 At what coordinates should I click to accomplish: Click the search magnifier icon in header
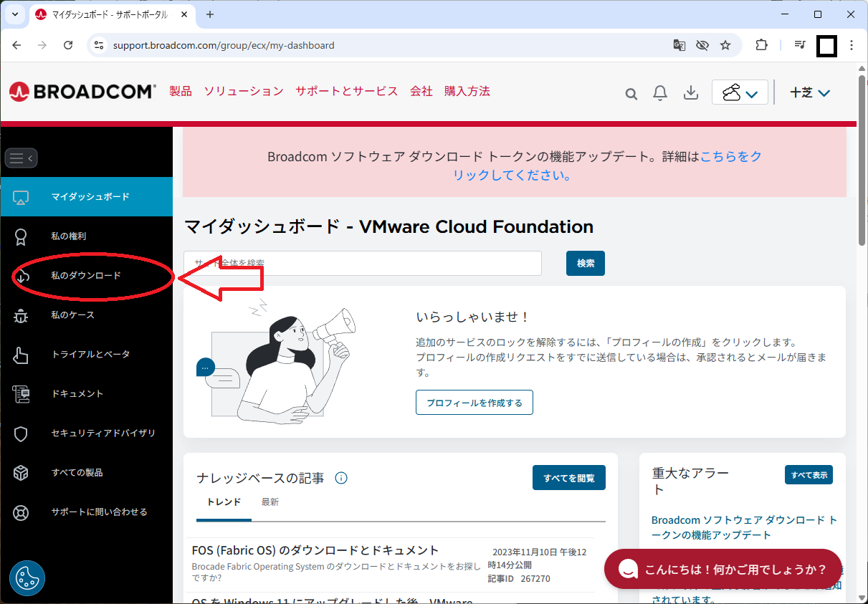631,93
